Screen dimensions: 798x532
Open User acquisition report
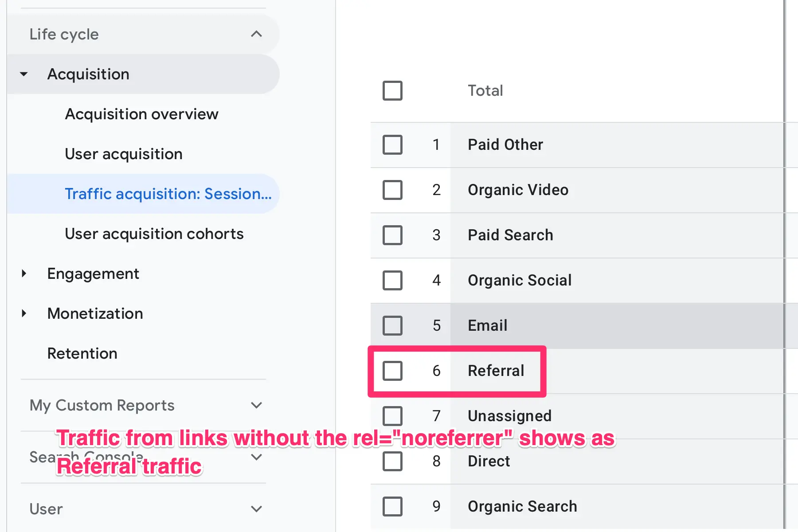(x=123, y=154)
